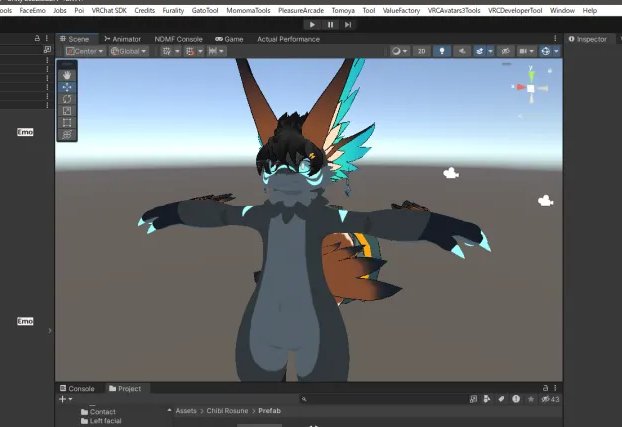This screenshot has width=622, height=427.
Task: Open the Window menu
Action: point(562,10)
